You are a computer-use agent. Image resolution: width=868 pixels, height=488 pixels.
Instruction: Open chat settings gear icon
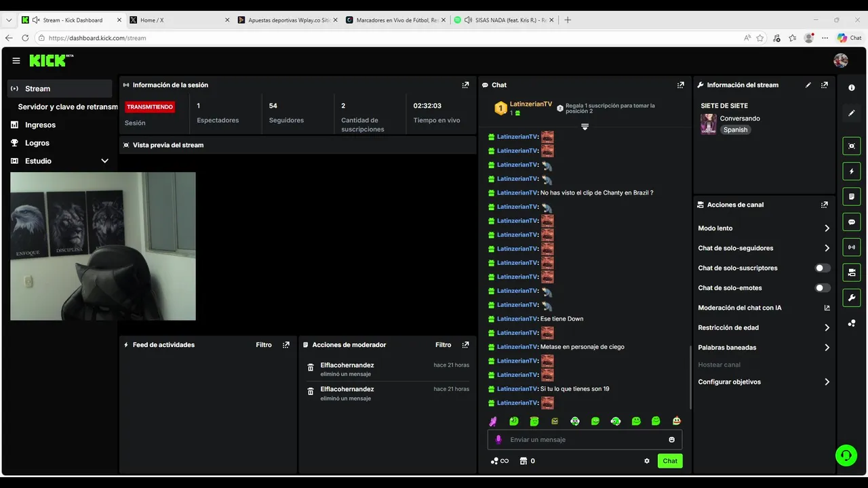(x=647, y=461)
